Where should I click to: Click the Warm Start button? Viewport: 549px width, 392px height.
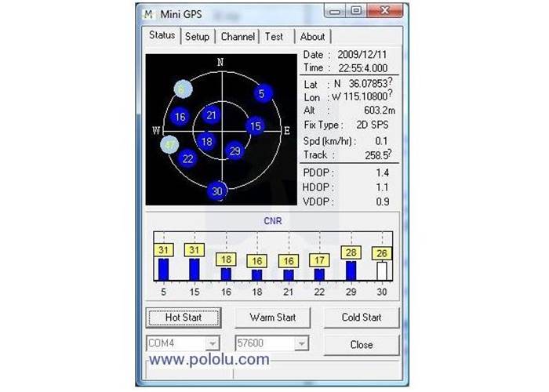pos(272,318)
